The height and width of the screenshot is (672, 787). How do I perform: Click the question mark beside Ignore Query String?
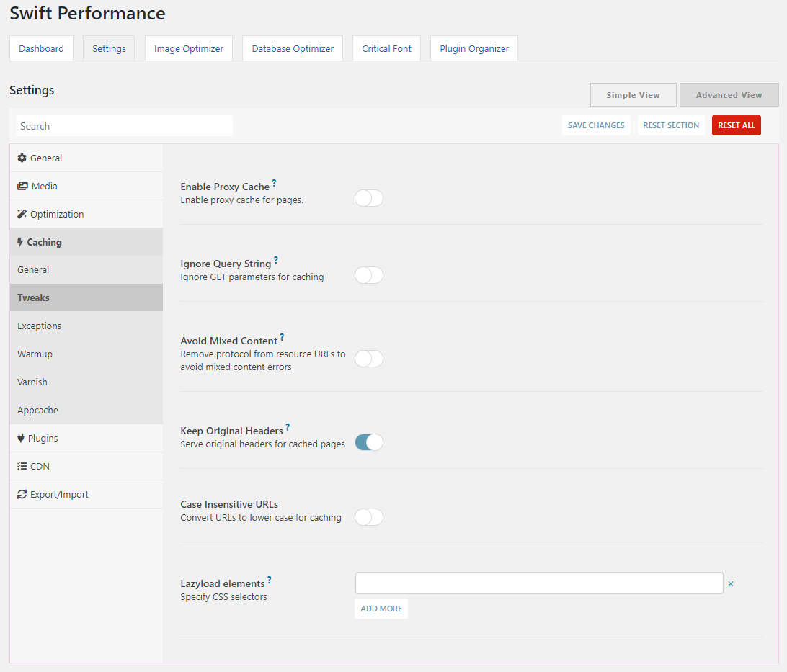pyautogui.click(x=276, y=260)
